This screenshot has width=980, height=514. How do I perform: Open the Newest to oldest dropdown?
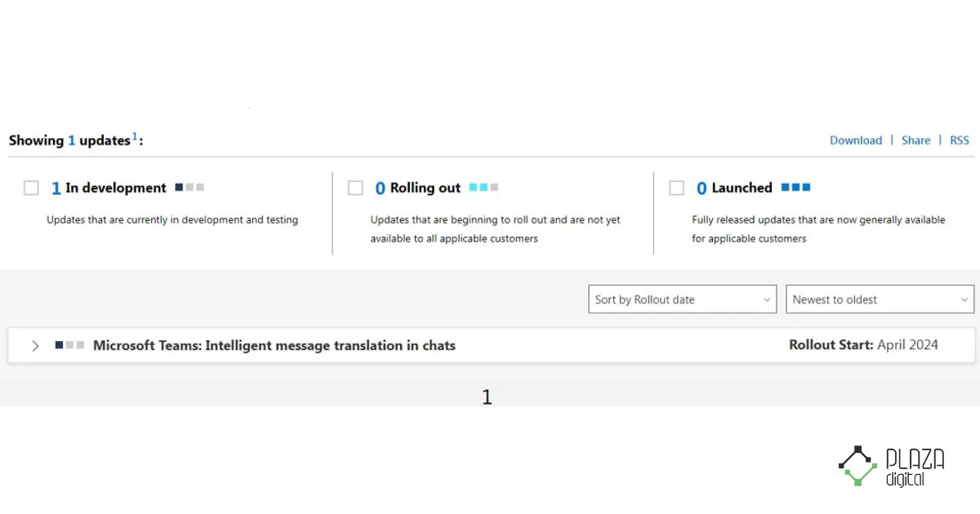880,299
